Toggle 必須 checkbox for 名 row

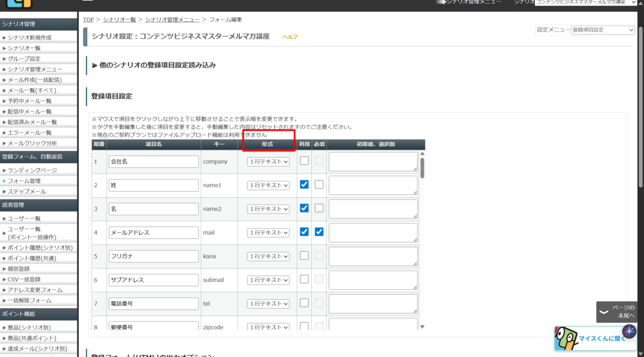pos(319,208)
